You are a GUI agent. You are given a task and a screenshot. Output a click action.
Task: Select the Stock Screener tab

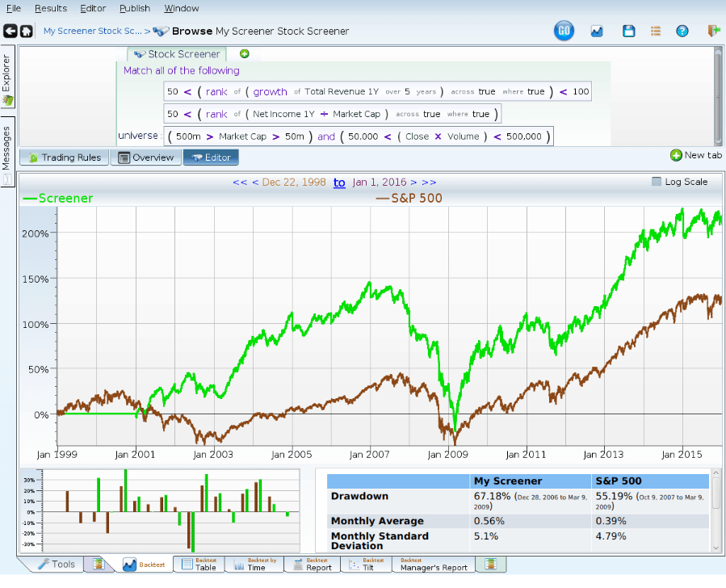[x=177, y=54]
